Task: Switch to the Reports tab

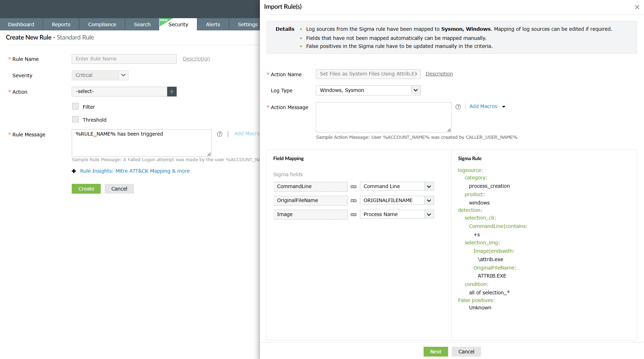Action: point(61,24)
